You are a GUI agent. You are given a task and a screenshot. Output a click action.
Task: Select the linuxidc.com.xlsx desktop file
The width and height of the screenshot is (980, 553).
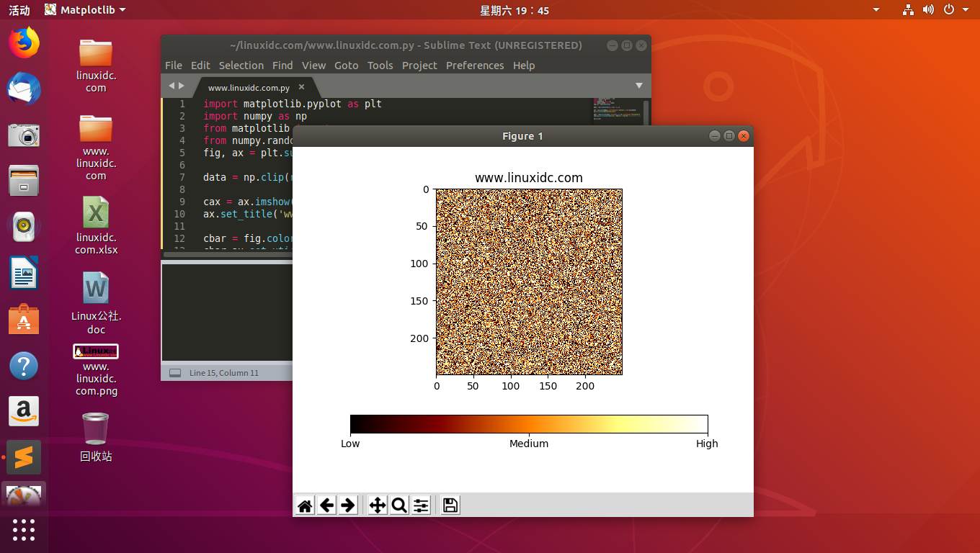96,225
